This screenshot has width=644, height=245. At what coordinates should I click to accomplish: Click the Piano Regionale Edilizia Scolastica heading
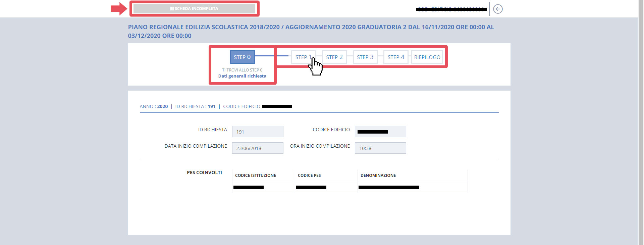pyautogui.click(x=311, y=31)
